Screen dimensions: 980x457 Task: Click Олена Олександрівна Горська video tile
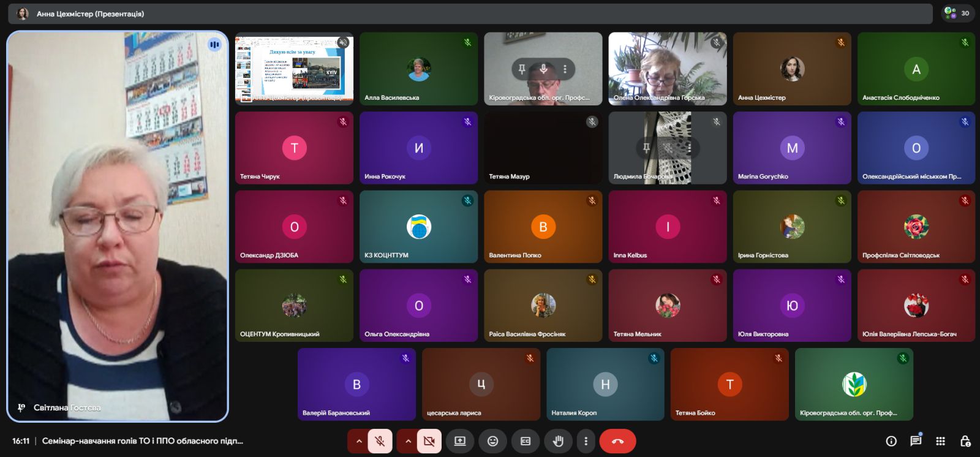coord(668,69)
